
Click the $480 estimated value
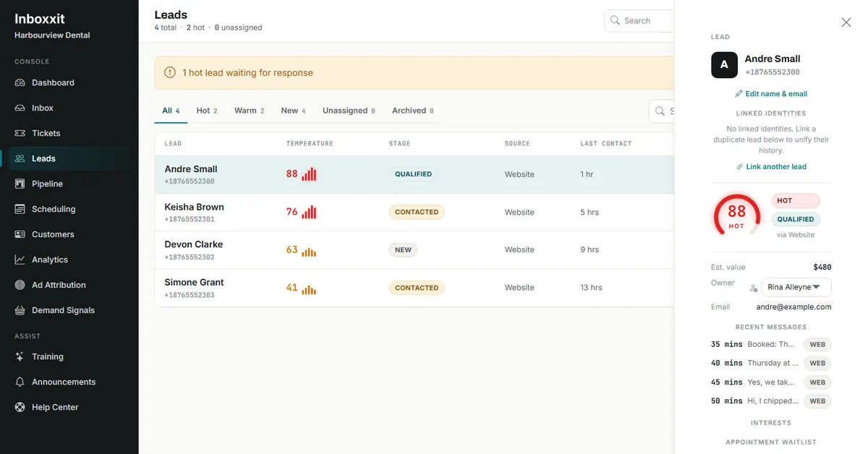(x=822, y=267)
